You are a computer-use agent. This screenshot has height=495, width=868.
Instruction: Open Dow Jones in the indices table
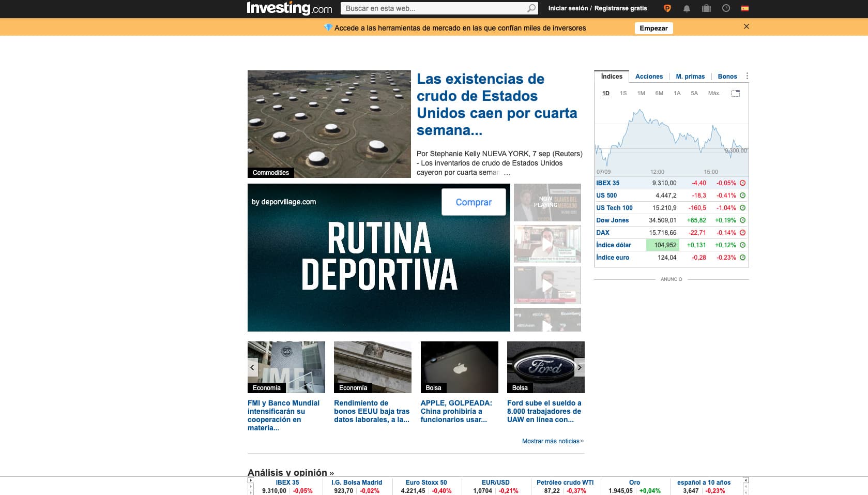[x=613, y=220]
